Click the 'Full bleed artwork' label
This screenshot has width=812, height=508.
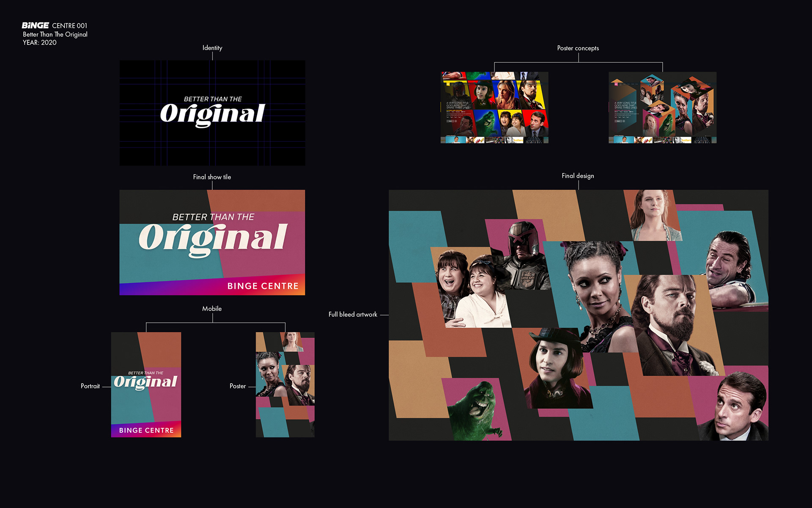tap(353, 315)
